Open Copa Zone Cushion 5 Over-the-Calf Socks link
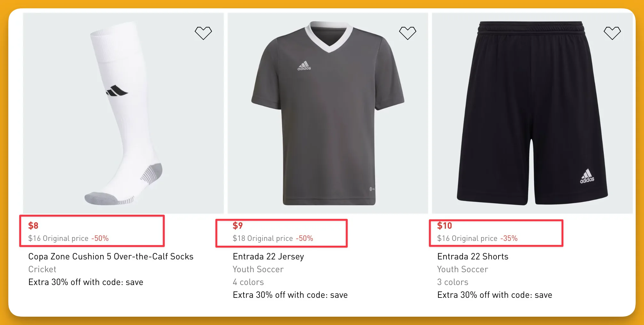644x325 pixels. pos(111,257)
